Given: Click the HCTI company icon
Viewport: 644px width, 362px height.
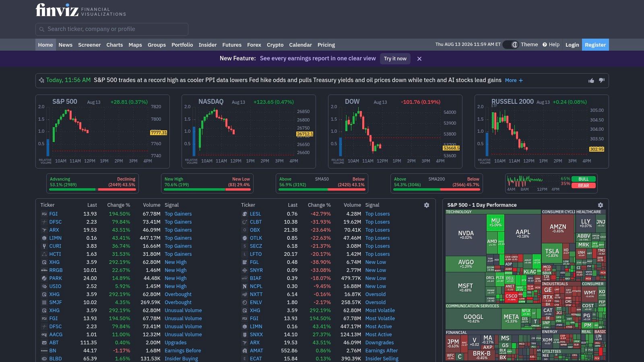Looking at the screenshot, I should (x=44, y=254).
